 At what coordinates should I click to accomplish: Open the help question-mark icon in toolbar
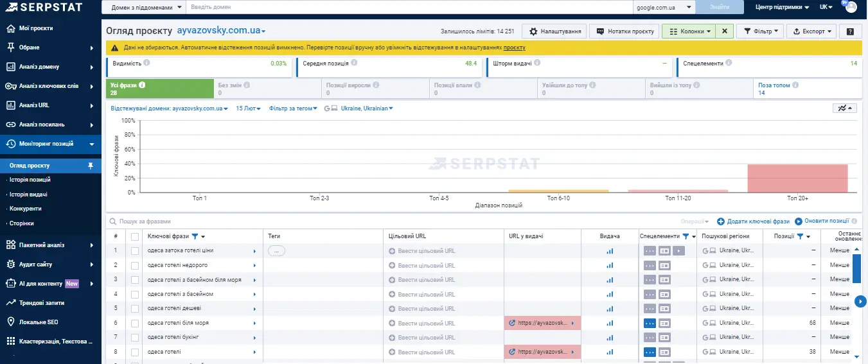[851, 31]
